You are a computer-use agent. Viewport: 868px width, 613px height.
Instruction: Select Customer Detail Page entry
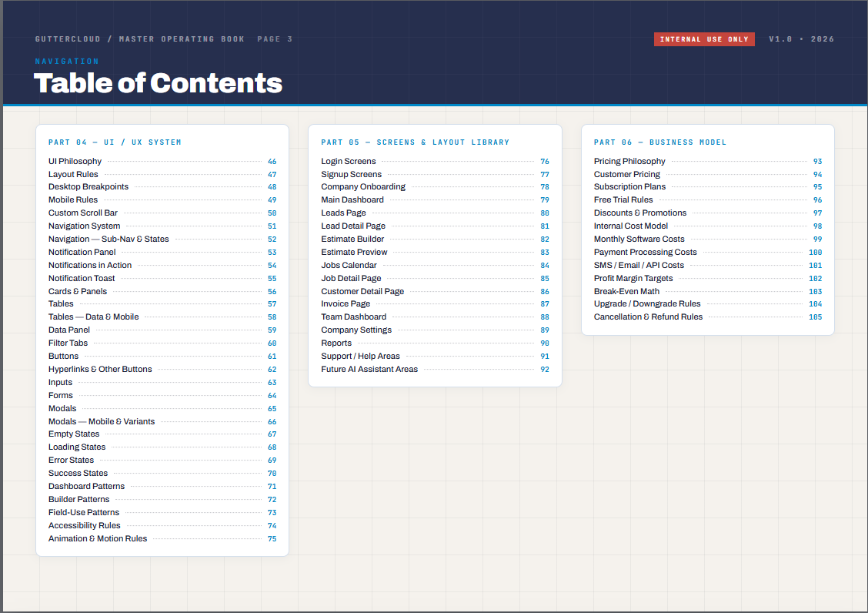pyautogui.click(x=435, y=292)
